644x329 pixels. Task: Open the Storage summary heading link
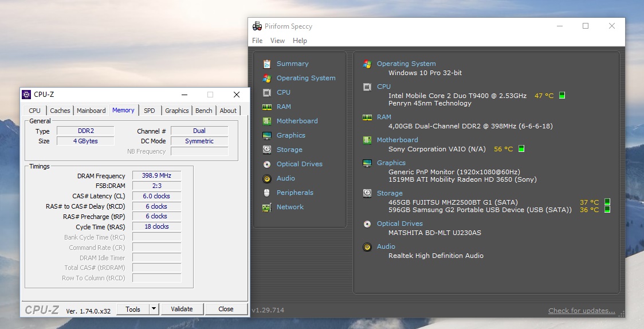click(390, 193)
